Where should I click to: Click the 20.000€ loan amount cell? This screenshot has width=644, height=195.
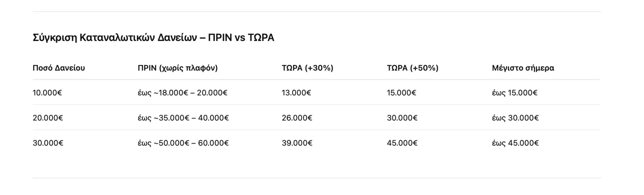48,118
